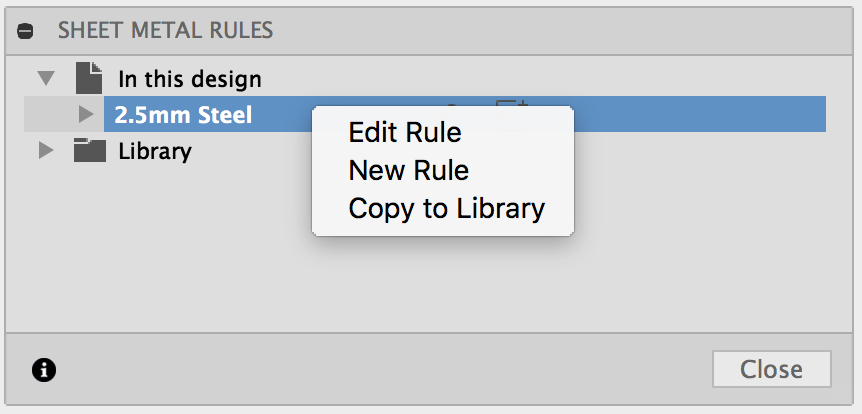Open the info help icon

(x=44, y=370)
